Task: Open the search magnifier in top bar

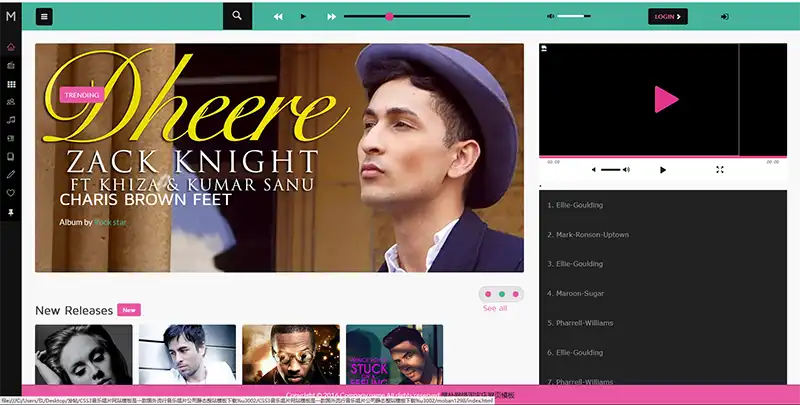Action: (237, 16)
